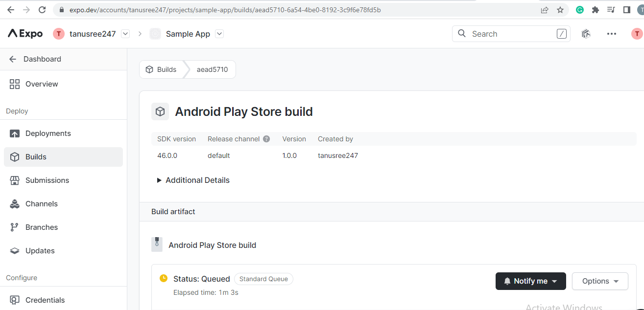Click the tanusree247 Created by value
This screenshot has width=644, height=310.
338,155
